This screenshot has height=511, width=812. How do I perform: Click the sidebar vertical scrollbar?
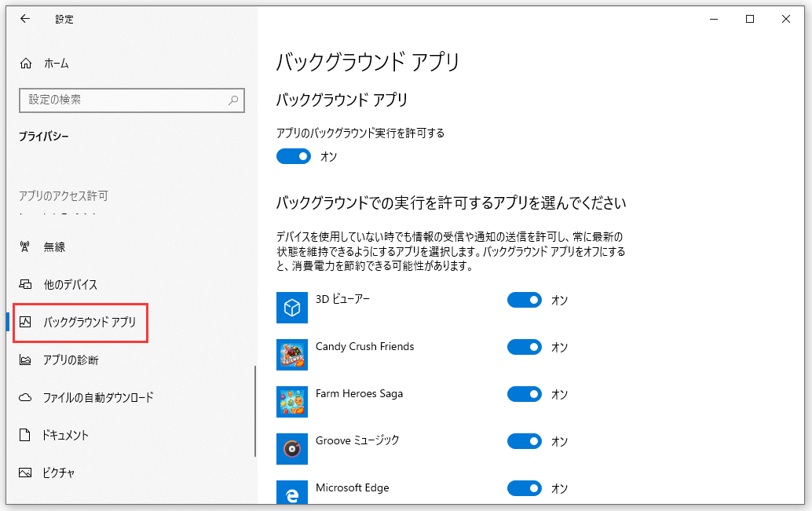click(x=254, y=411)
